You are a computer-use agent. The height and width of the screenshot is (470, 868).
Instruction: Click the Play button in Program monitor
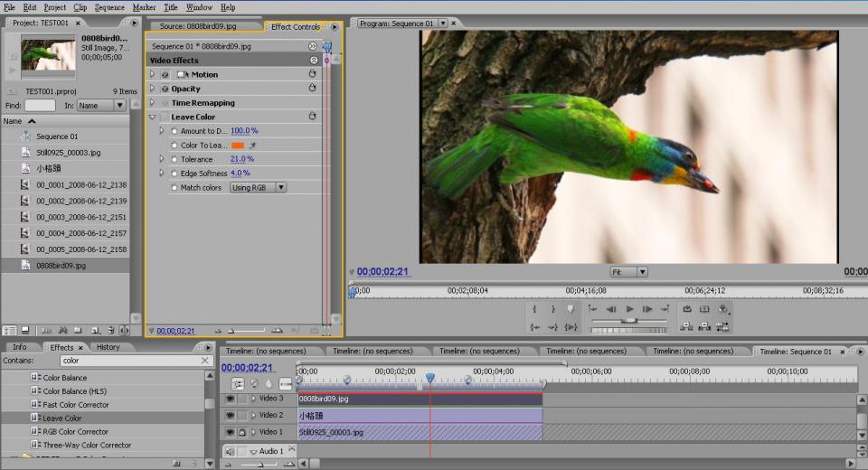[x=630, y=309]
